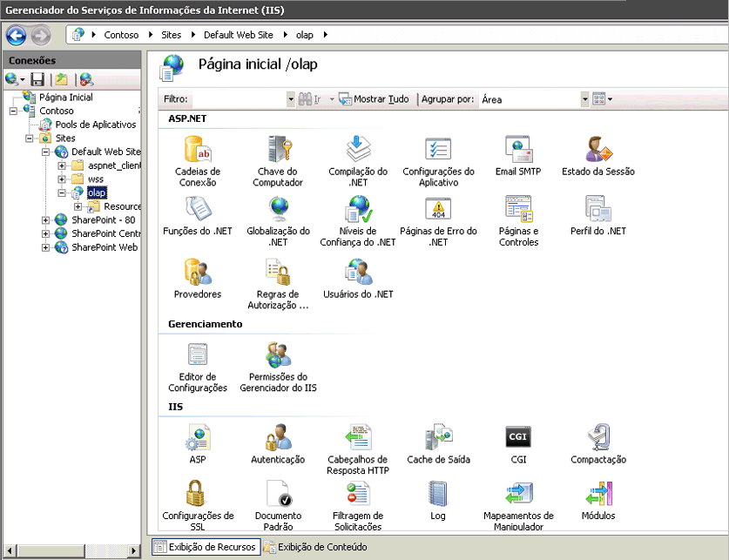
Task: Open Email SMTP settings
Action: point(518,156)
